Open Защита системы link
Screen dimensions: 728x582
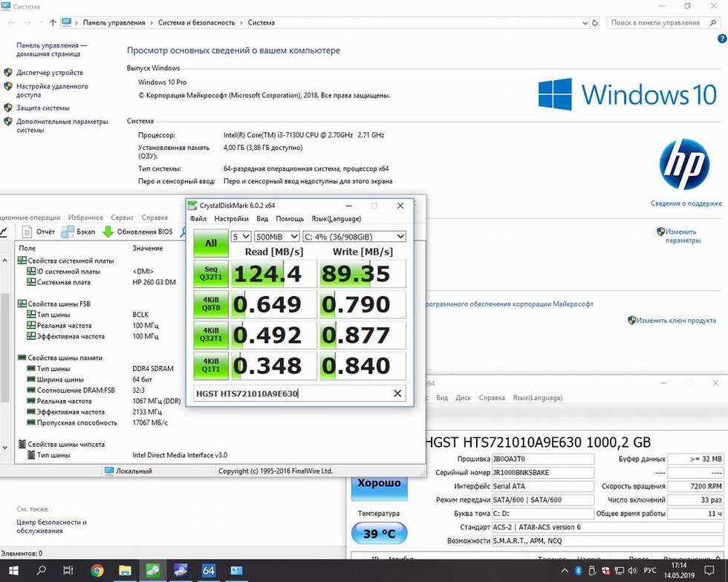click(x=43, y=108)
